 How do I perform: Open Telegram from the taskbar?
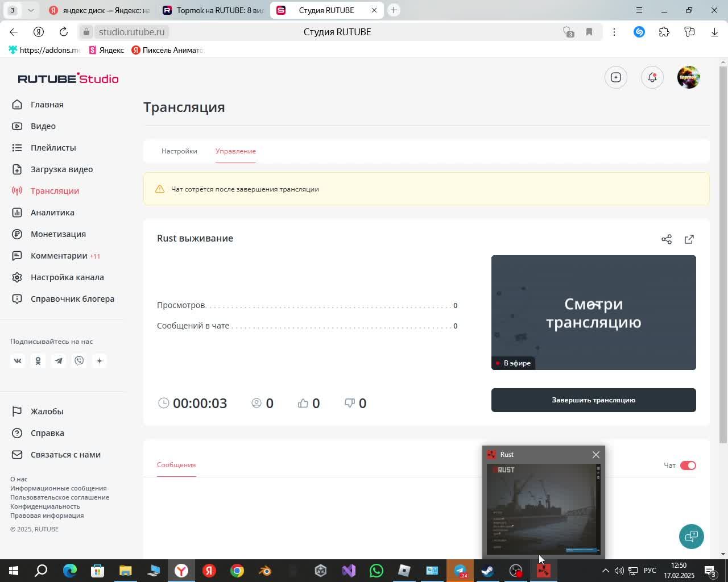click(x=460, y=571)
